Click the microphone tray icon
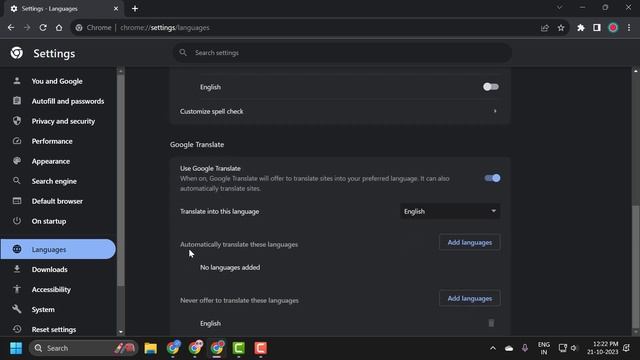Screen dimensions: 640x360 coord(525,348)
